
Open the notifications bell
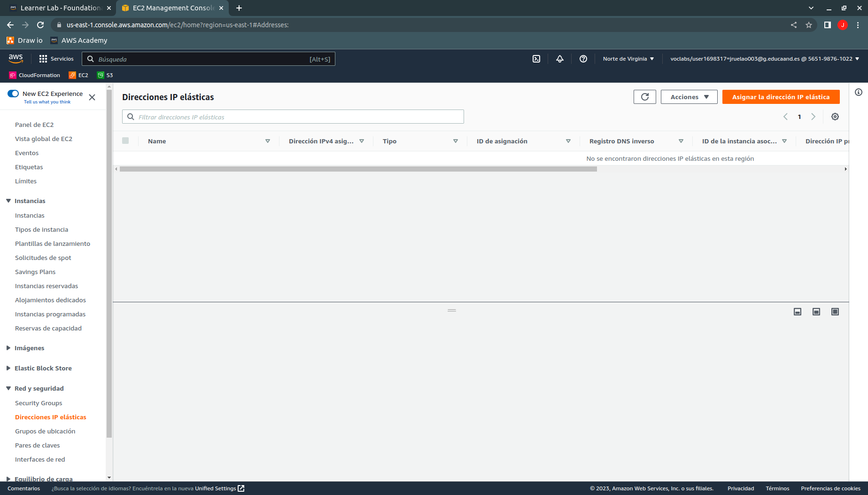point(559,59)
